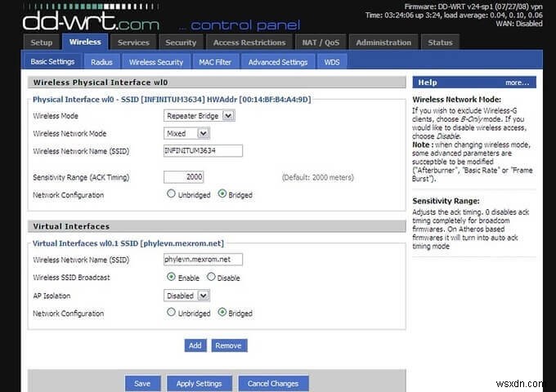Click the virtual SSID field phylevn.mexrom.net
This screenshot has width=556, height=392.
coord(203,259)
